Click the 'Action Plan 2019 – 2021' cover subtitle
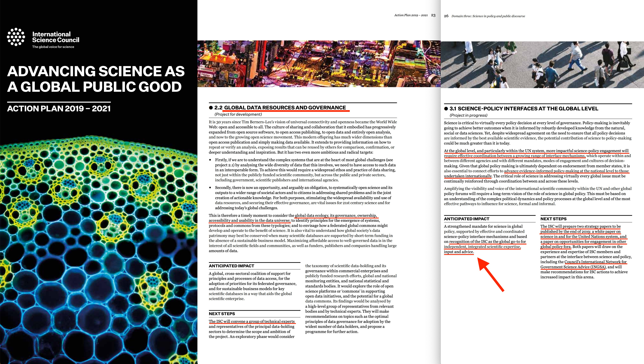Image resolution: width=644 pixels, height=364 pixels. pyautogui.click(x=59, y=109)
